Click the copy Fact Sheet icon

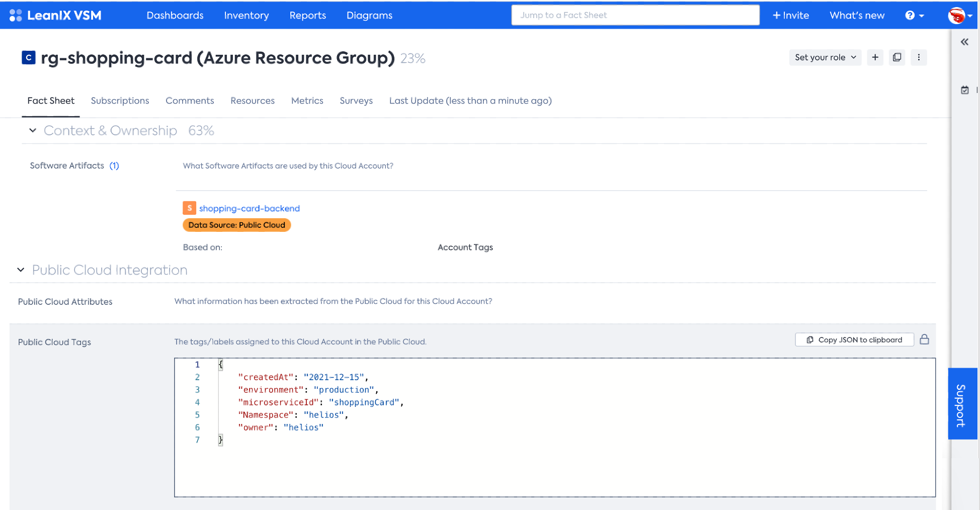pos(897,57)
